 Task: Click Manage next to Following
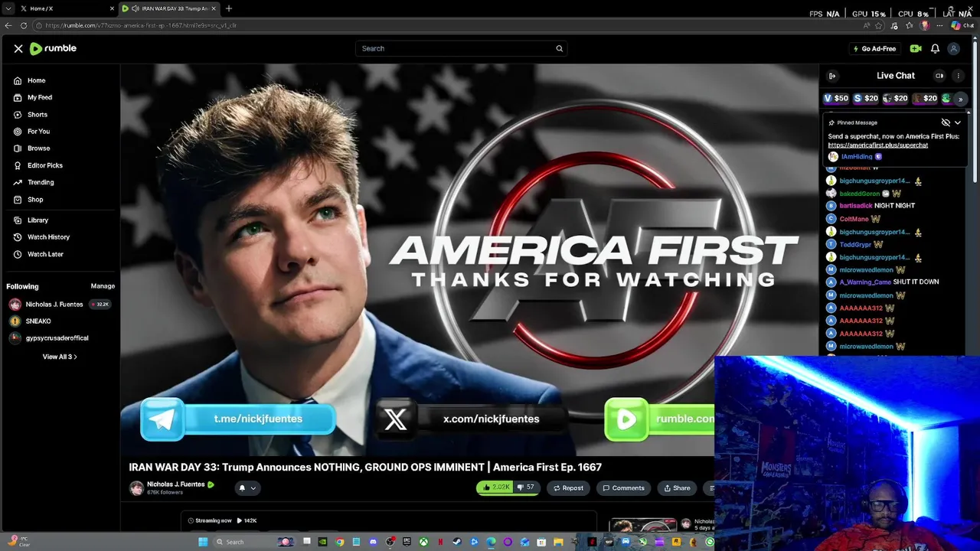pyautogui.click(x=103, y=286)
